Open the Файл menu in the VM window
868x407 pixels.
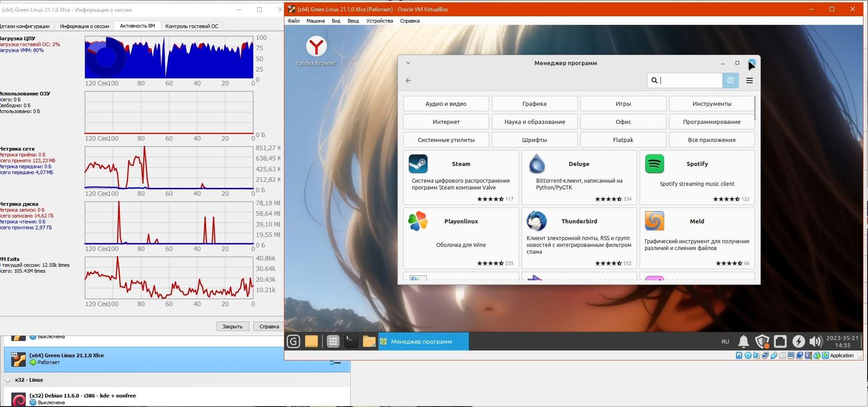[x=293, y=21]
